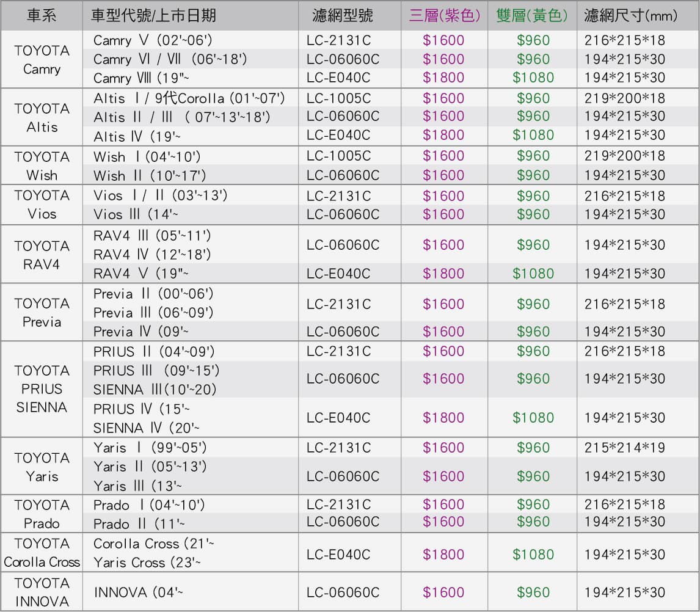Select the RAV4 V (19"~ entry
Image resolution: width=700 pixels, height=612 pixels.
[140, 273]
